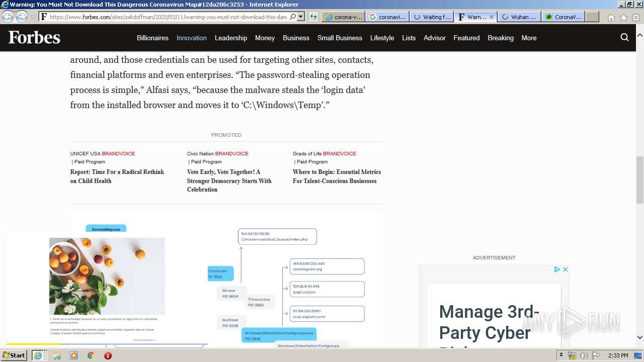Close the advertisement with X icon
This screenshot has width=644, height=362.
[x=565, y=269]
